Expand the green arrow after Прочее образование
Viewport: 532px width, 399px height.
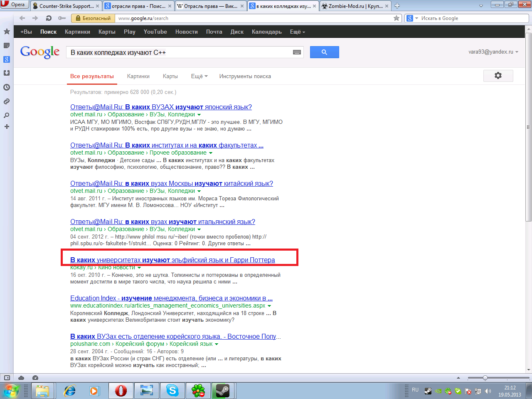tap(211, 153)
